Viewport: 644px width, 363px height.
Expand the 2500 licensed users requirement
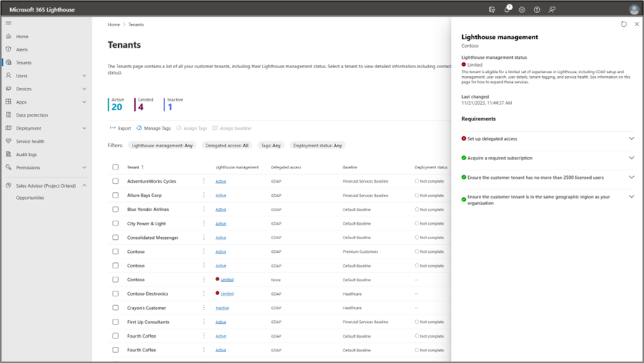pyautogui.click(x=631, y=178)
